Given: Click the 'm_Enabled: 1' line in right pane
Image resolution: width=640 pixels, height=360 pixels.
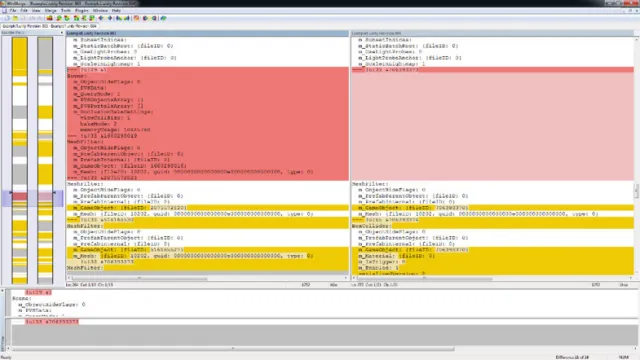Looking at the screenshot, I should point(378,268).
